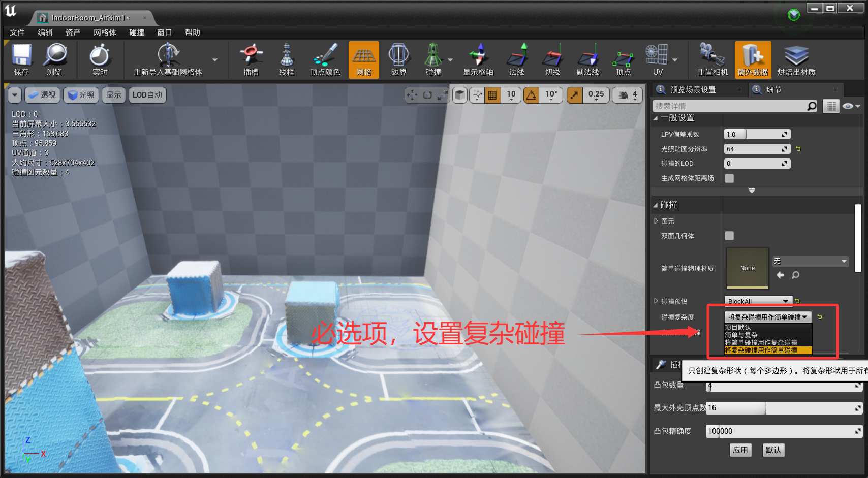Open 窗口 window menu

tap(164, 32)
